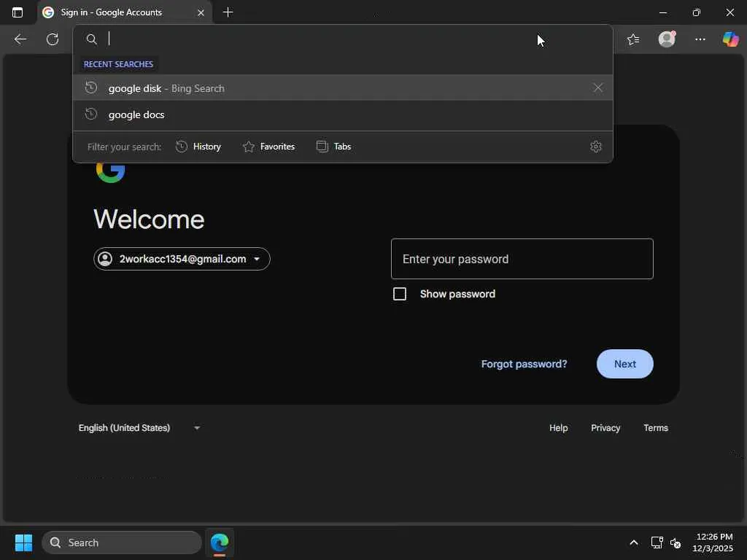Show hidden system tray icons
The width and height of the screenshot is (747, 560).
tap(634, 542)
